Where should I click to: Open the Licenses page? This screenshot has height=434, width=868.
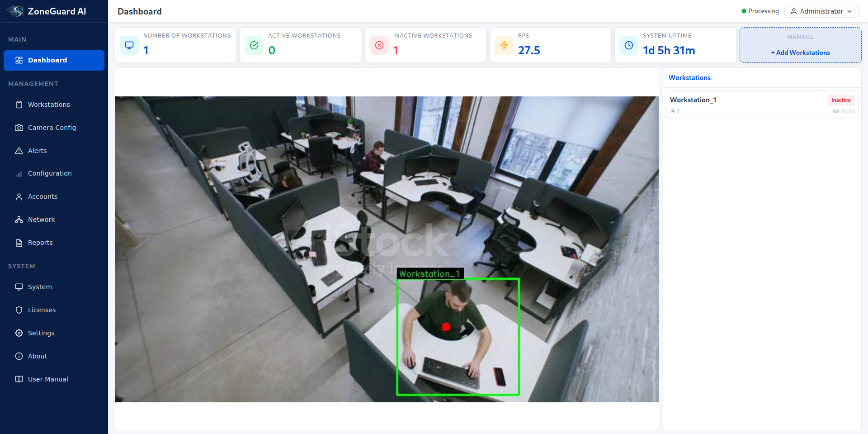tap(54, 310)
